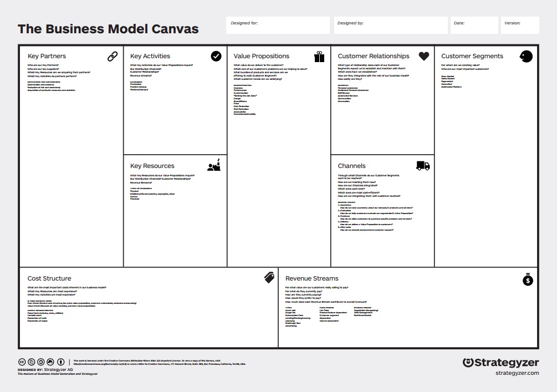Click the 'Value Propositions' heading
Screen dimensions: 557x392
[261, 56]
